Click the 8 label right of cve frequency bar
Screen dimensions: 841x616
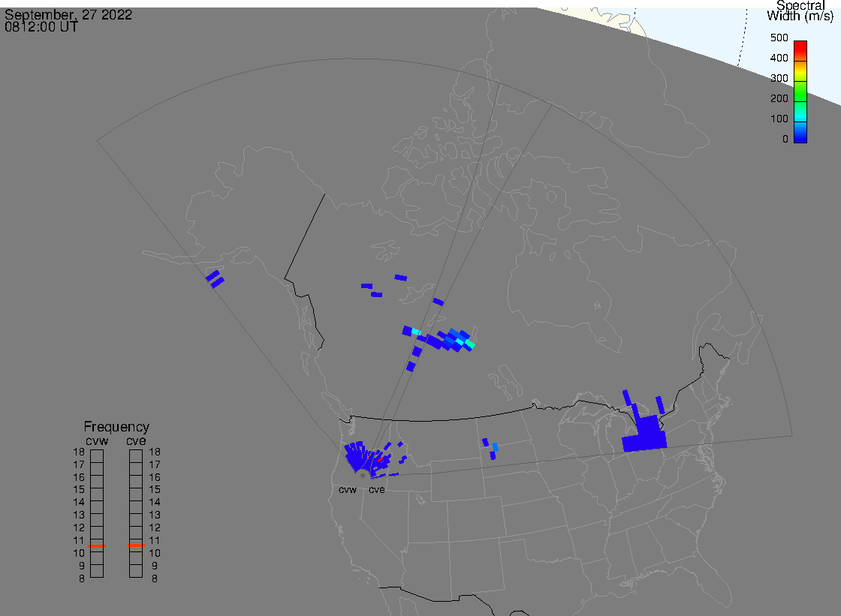click(x=155, y=579)
